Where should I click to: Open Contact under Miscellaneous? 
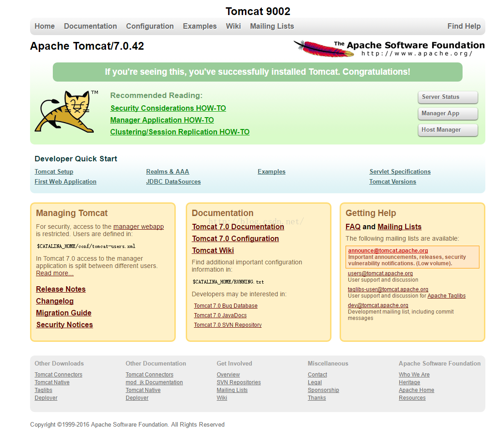(317, 375)
